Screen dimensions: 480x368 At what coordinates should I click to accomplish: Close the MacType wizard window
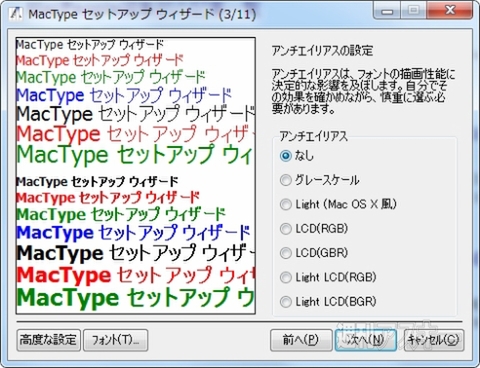click(450, 11)
